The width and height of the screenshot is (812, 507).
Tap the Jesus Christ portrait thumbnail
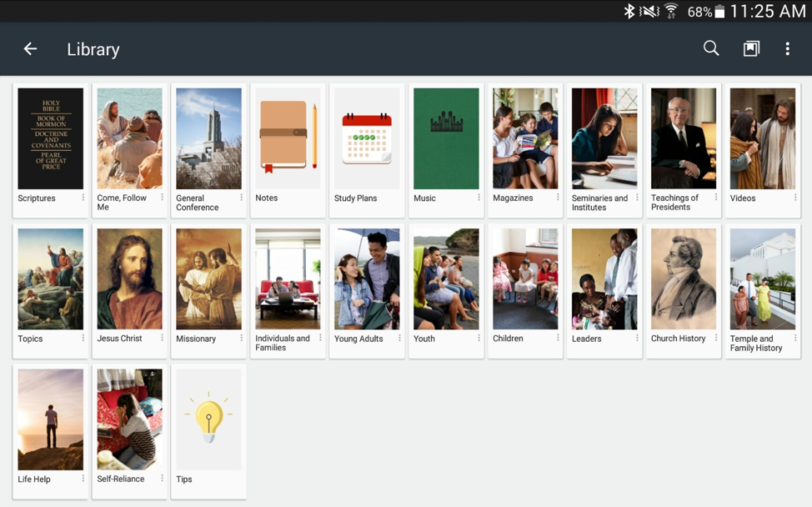tap(129, 279)
